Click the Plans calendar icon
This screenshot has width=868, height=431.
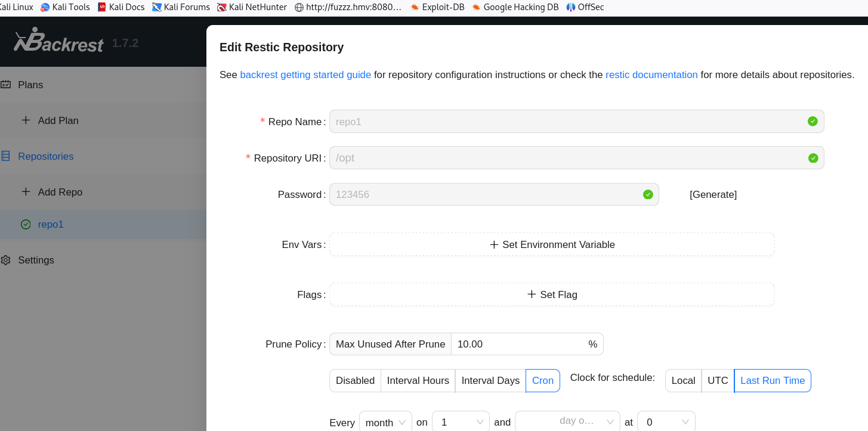click(5, 85)
